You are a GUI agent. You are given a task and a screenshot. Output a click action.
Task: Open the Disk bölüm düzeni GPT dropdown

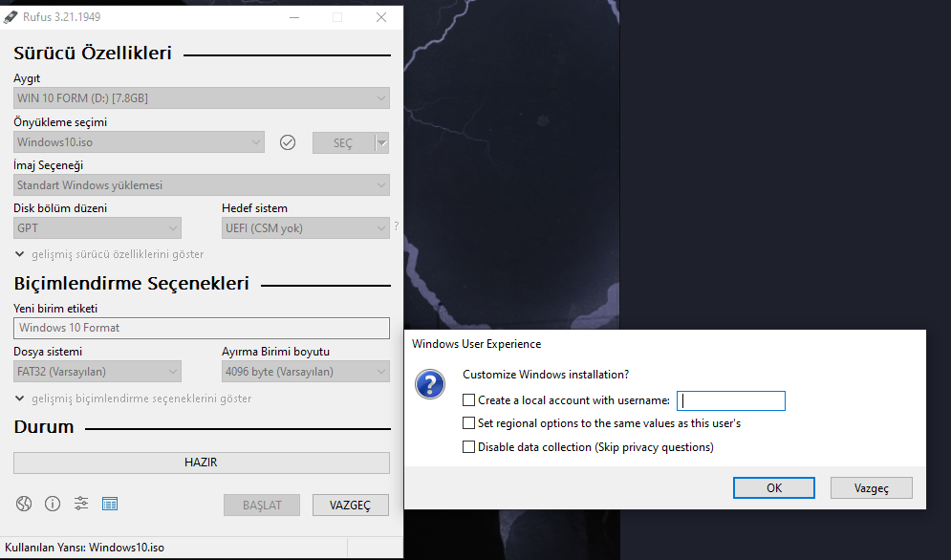(x=97, y=228)
